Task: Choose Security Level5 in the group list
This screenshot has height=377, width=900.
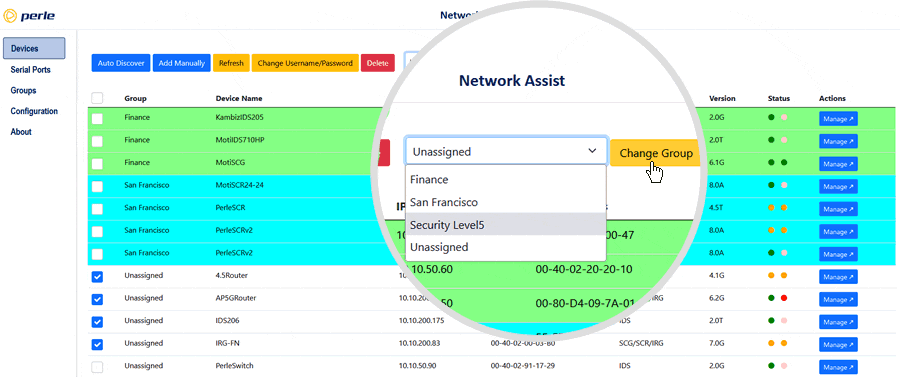Action: point(506,224)
